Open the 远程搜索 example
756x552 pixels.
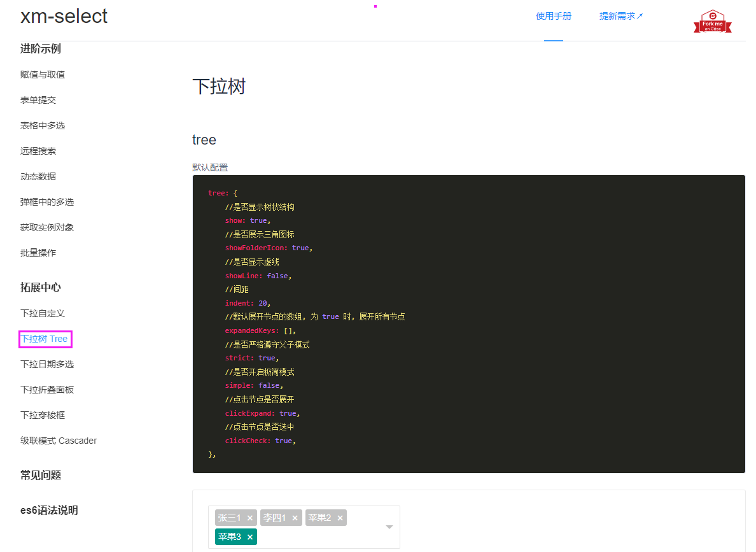37,150
